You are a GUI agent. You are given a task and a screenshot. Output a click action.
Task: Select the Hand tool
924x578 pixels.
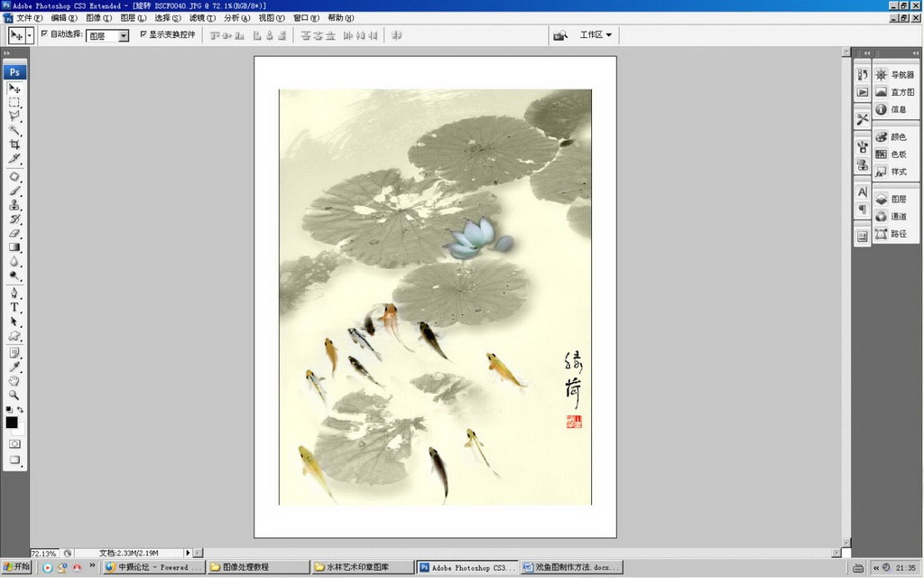[x=14, y=381]
